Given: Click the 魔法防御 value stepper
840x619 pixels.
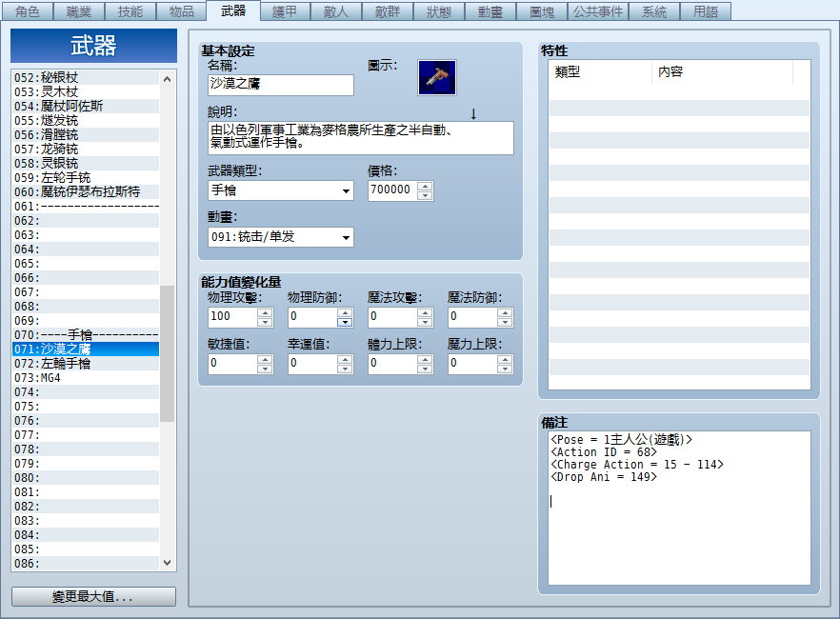Looking at the screenshot, I should (x=481, y=317).
